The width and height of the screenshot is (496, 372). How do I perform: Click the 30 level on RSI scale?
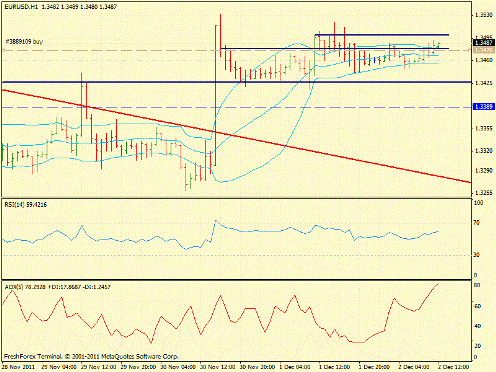[x=477, y=255]
